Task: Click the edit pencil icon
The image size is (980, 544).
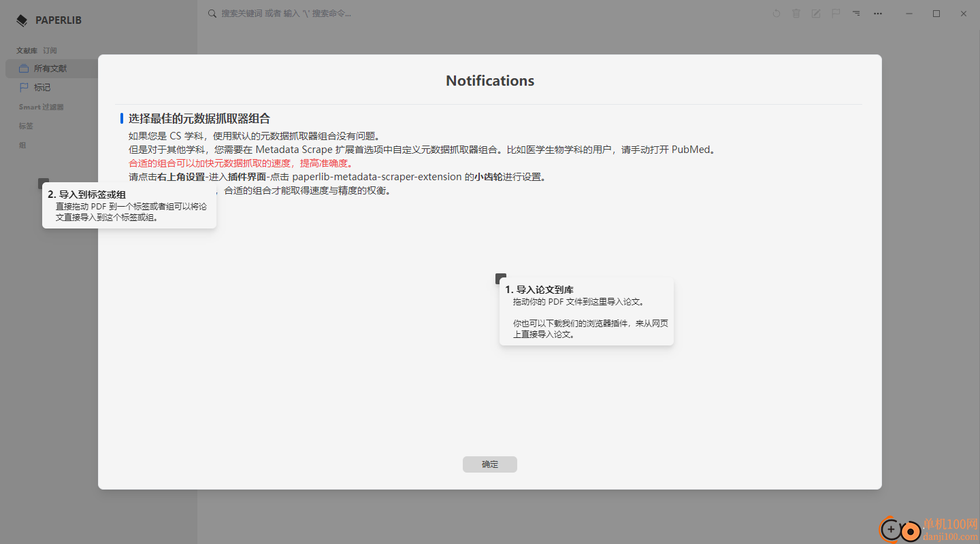Action: click(816, 13)
